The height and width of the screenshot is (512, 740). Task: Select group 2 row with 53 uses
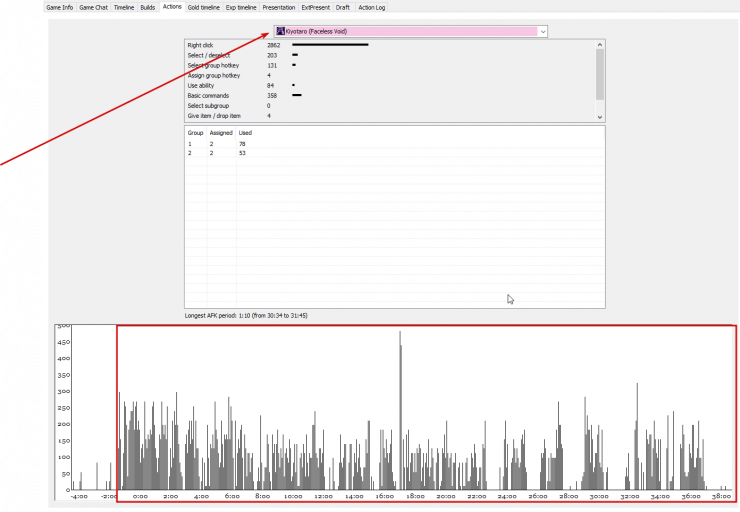(395, 153)
